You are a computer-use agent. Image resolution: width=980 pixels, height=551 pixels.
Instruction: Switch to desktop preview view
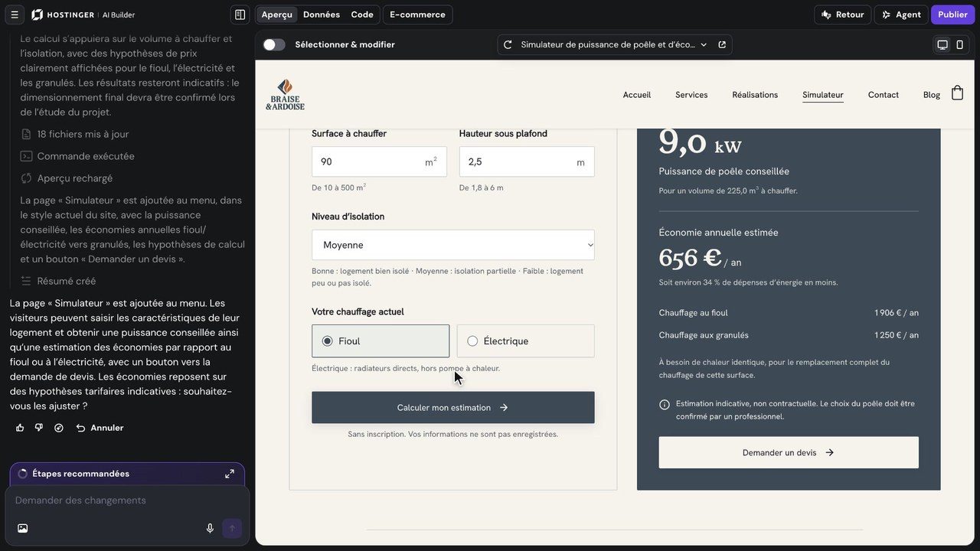click(x=942, y=44)
